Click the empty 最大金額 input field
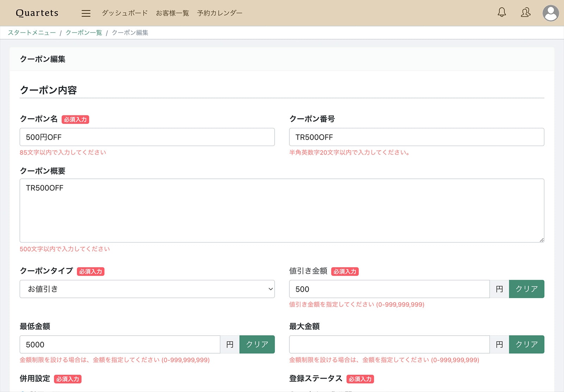This screenshot has width=564, height=392. click(x=389, y=344)
